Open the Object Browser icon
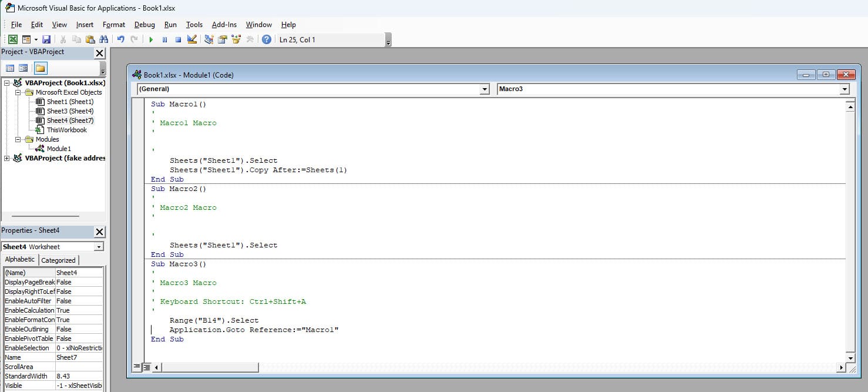868x392 pixels. 236,39
